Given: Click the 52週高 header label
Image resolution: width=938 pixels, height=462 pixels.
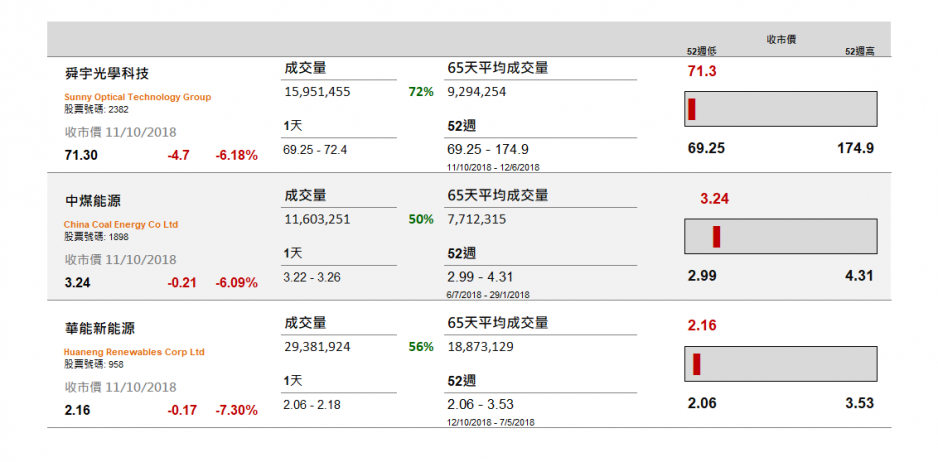Looking at the screenshot, I should pyautogui.click(x=860, y=52).
